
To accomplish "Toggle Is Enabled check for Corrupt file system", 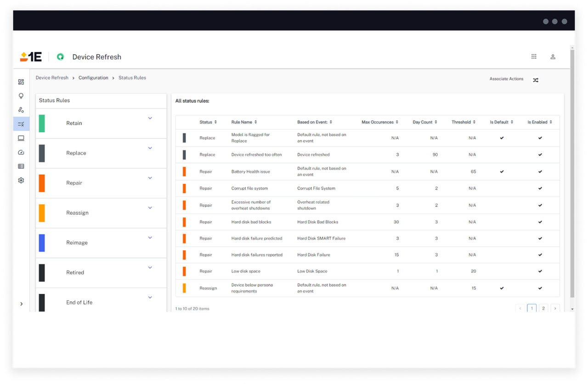I will coord(540,188).
